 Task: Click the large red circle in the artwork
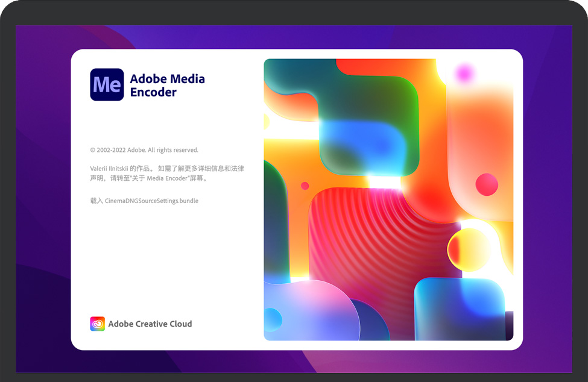pyautogui.click(x=487, y=184)
